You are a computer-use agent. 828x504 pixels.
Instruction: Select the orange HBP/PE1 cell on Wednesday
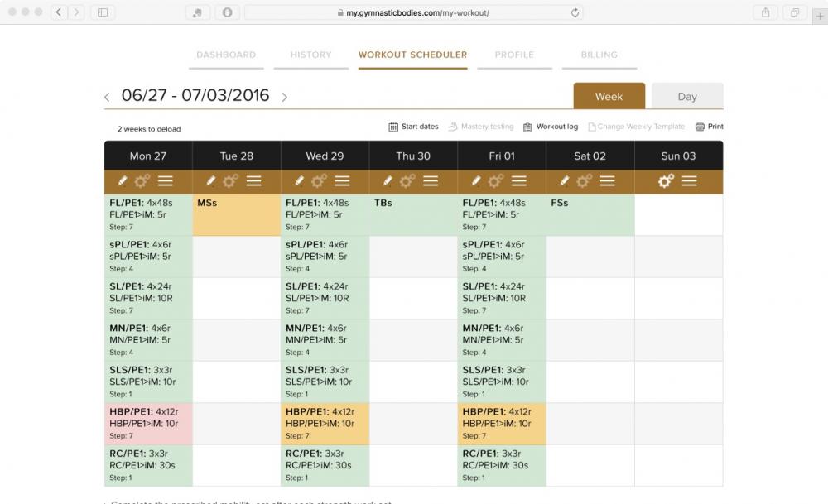click(x=325, y=424)
